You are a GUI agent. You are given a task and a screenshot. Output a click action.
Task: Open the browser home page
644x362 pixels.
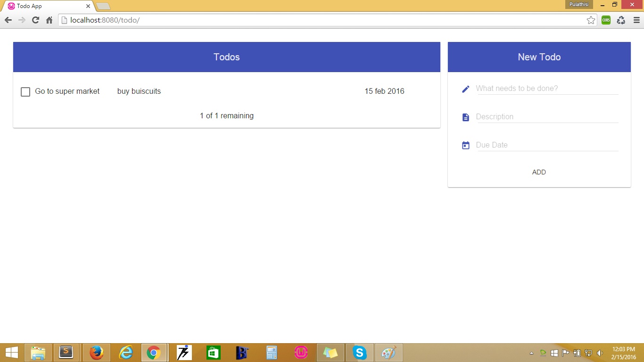(49, 20)
